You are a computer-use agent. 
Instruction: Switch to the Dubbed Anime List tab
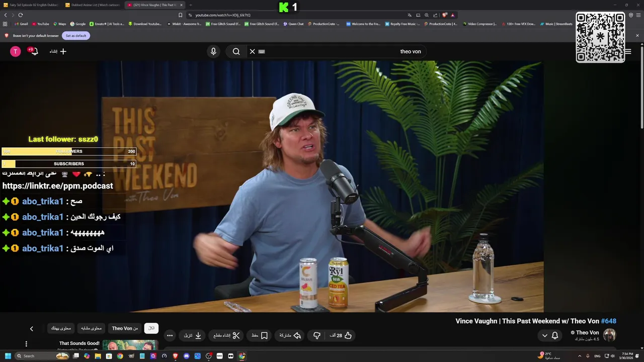pyautogui.click(x=93, y=5)
